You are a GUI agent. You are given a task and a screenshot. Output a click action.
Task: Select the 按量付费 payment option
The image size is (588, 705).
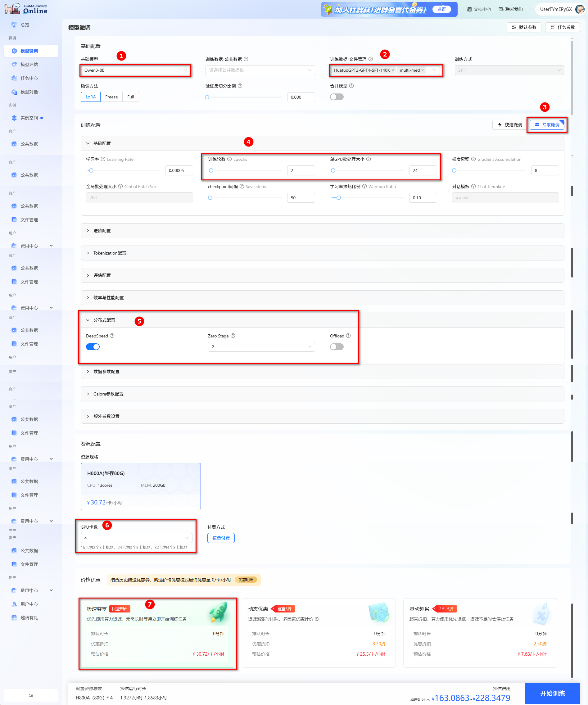(221, 538)
